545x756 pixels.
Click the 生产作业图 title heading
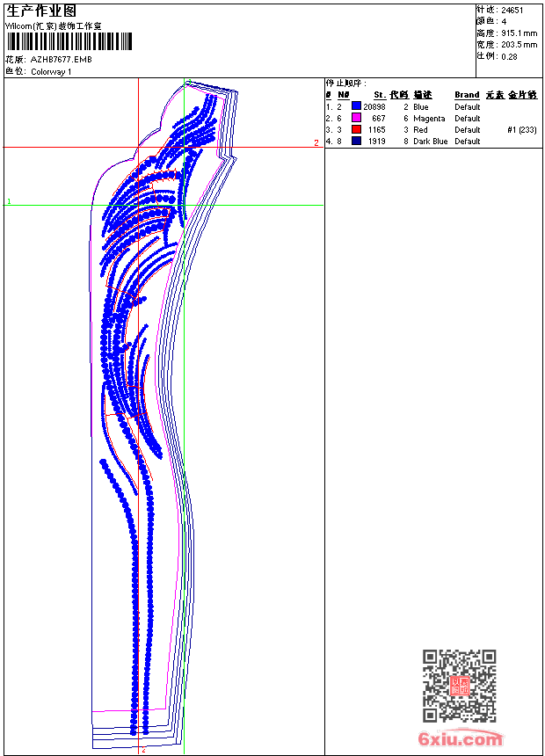41,11
